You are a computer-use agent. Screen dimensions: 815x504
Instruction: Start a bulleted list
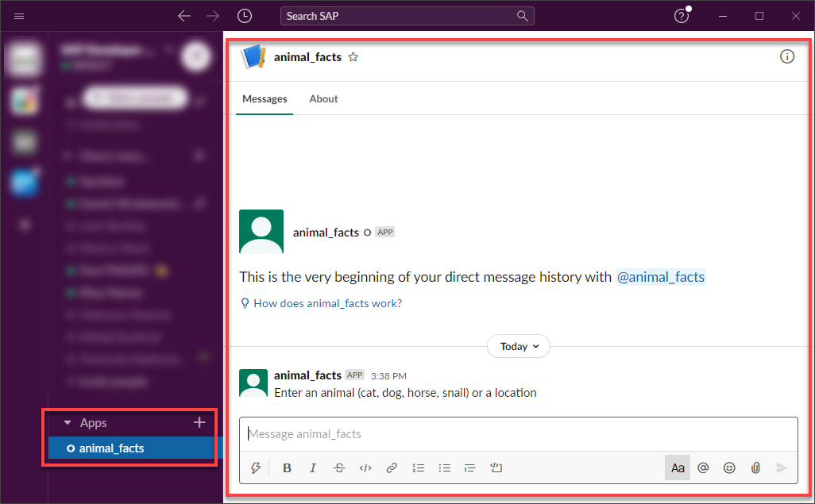[444, 467]
